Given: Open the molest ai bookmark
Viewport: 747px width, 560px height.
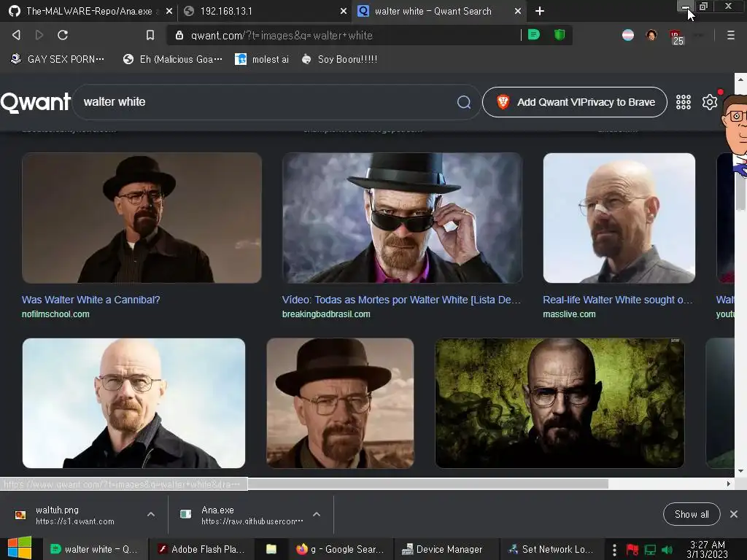Looking at the screenshot, I should tap(262, 59).
